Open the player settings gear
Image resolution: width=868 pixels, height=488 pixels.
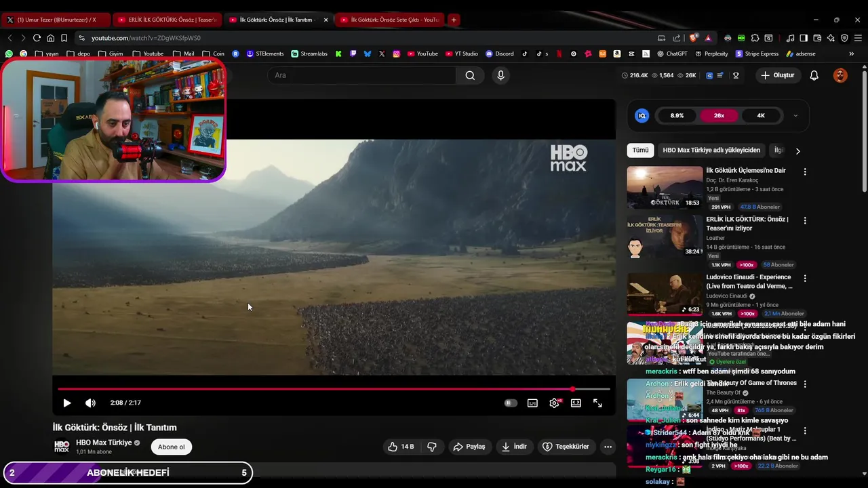coord(555,403)
